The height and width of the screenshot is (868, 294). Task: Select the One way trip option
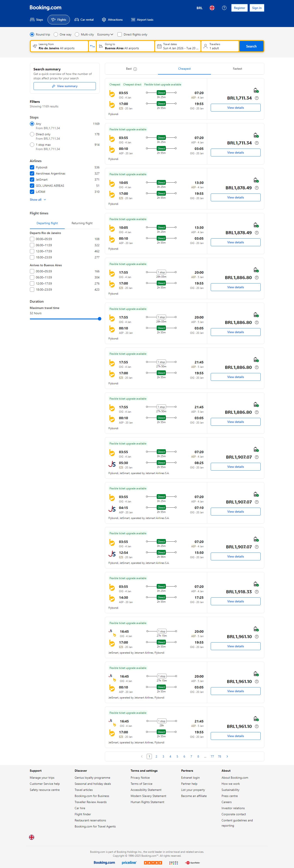(x=56, y=34)
